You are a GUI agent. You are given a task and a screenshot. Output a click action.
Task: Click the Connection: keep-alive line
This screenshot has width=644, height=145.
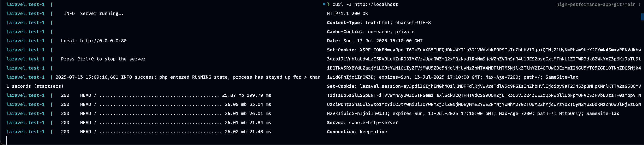(x=357, y=132)
